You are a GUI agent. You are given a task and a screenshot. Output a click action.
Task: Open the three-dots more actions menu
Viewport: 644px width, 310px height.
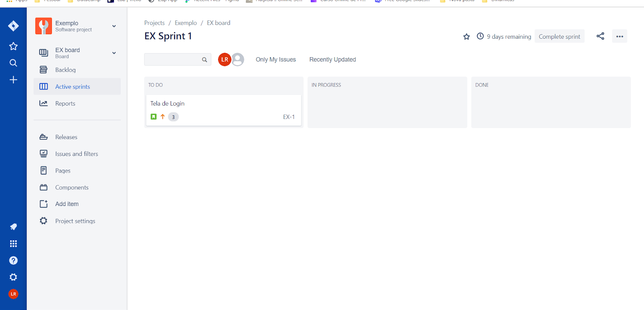[619, 36]
